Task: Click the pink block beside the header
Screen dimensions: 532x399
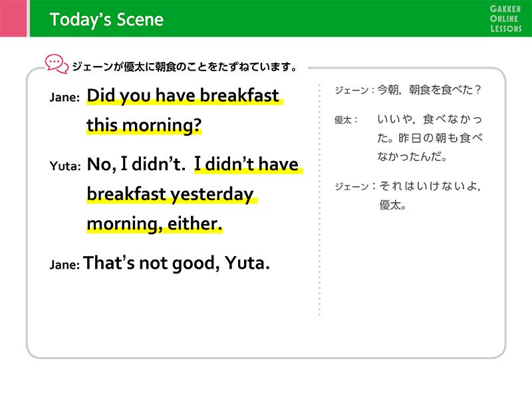Action: tap(13, 19)
